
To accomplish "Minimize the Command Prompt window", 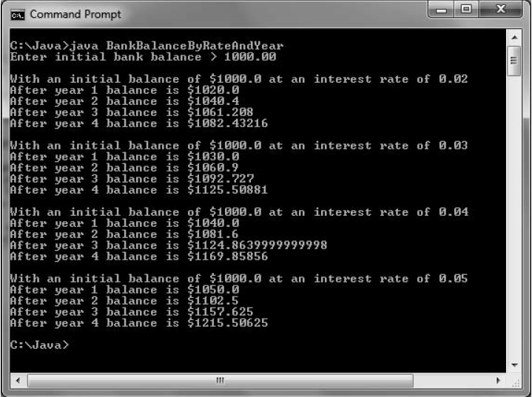I will click(441, 10).
